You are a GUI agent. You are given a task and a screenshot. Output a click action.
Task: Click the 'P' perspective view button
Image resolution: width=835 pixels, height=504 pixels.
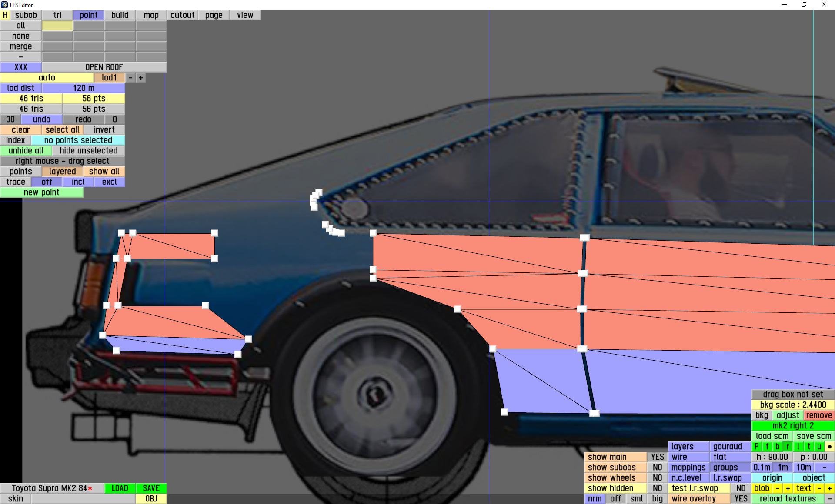click(x=756, y=446)
